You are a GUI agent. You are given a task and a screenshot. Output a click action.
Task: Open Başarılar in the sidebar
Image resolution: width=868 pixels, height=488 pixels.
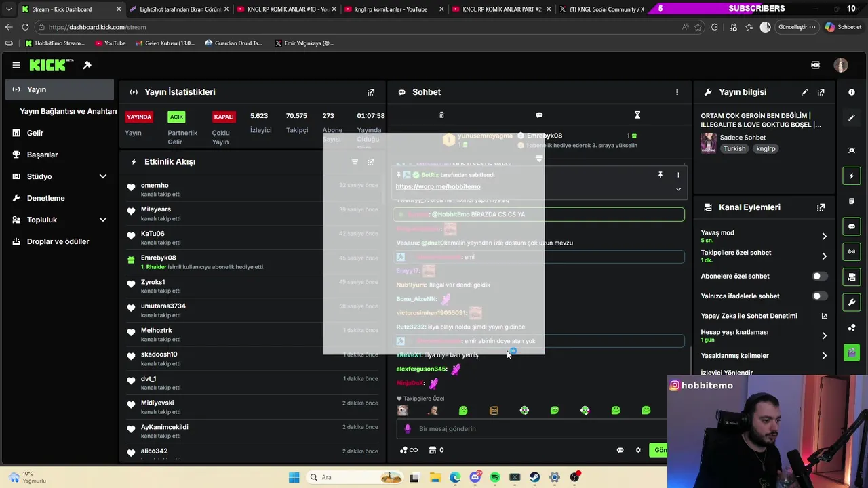pyautogui.click(x=42, y=155)
